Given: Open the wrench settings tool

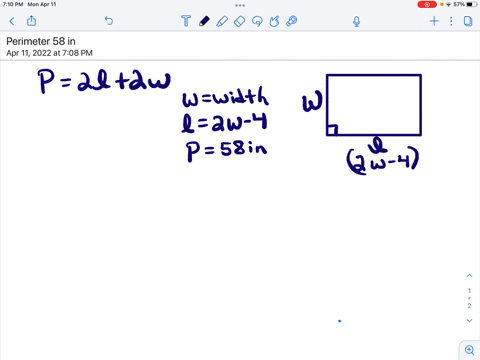Looking at the screenshot, I should click(x=292, y=21).
